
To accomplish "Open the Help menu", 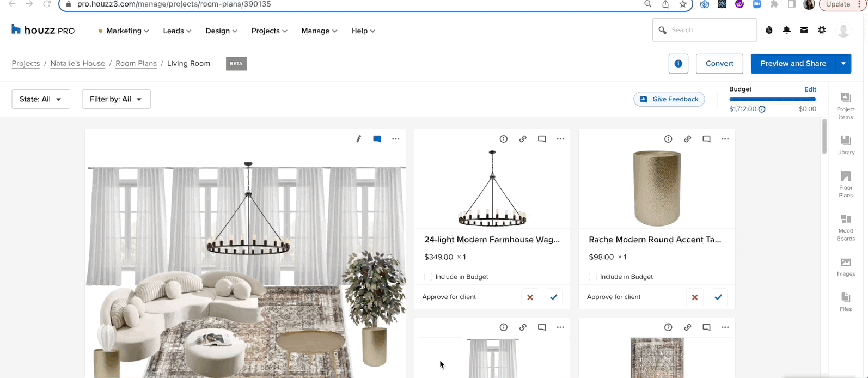I will tap(363, 31).
